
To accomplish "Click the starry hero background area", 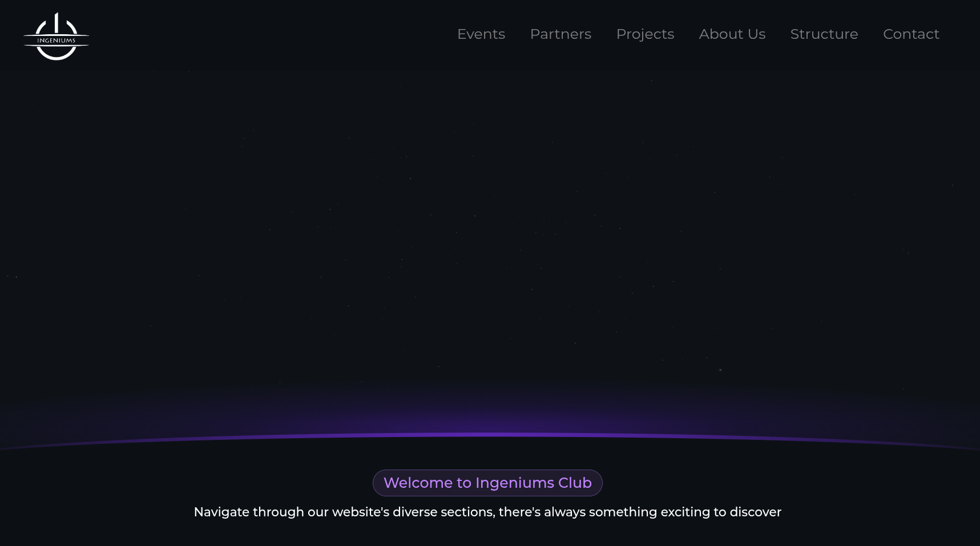I will pos(489,228).
